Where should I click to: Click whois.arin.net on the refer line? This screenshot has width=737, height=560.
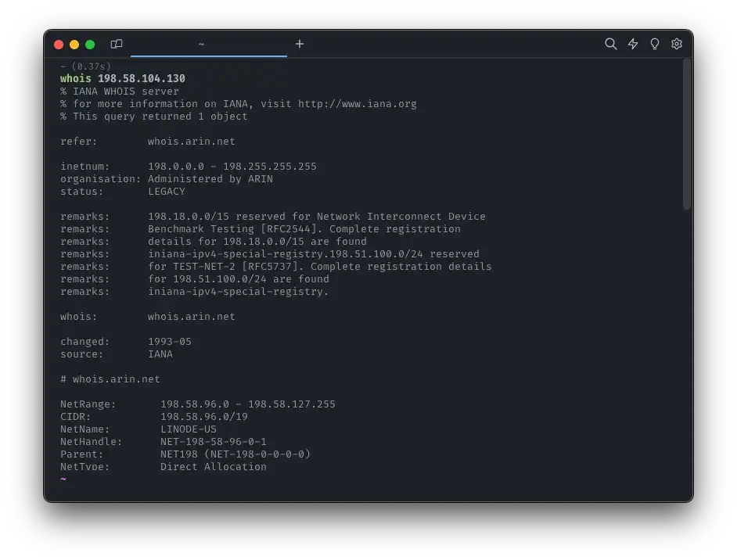(191, 141)
